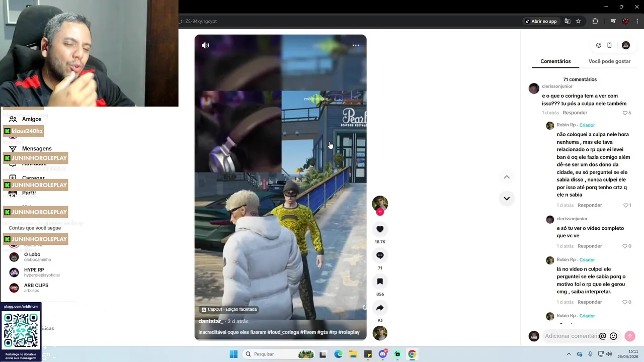Open the emoji picker in comment box
The width and height of the screenshot is (644, 362).
(613, 336)
